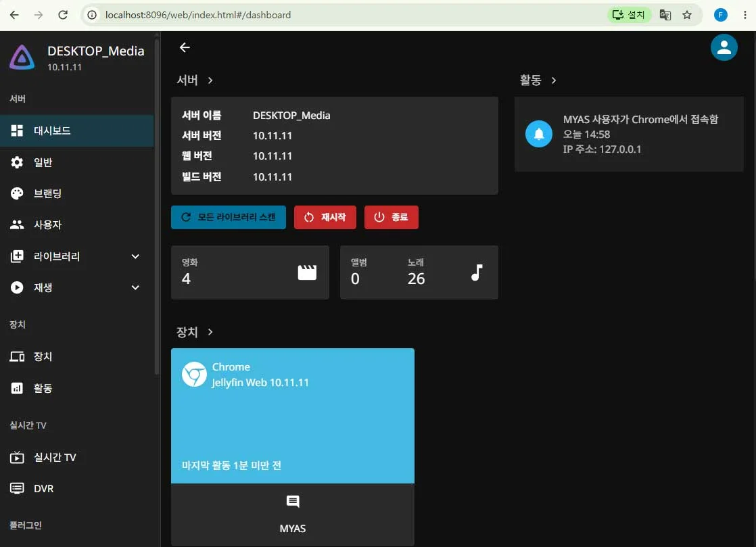Click the DESKTOP_Media server name value
756x547 pixels.
[291, 116]
